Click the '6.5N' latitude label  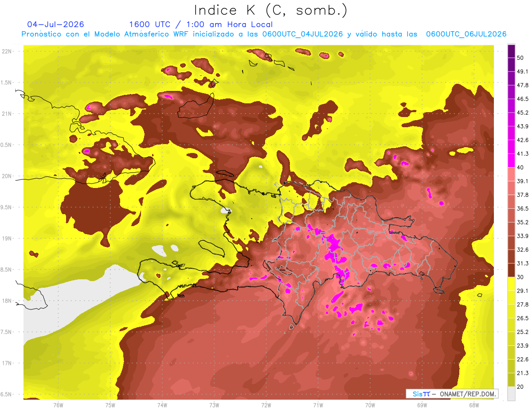(x=6, y=394)
